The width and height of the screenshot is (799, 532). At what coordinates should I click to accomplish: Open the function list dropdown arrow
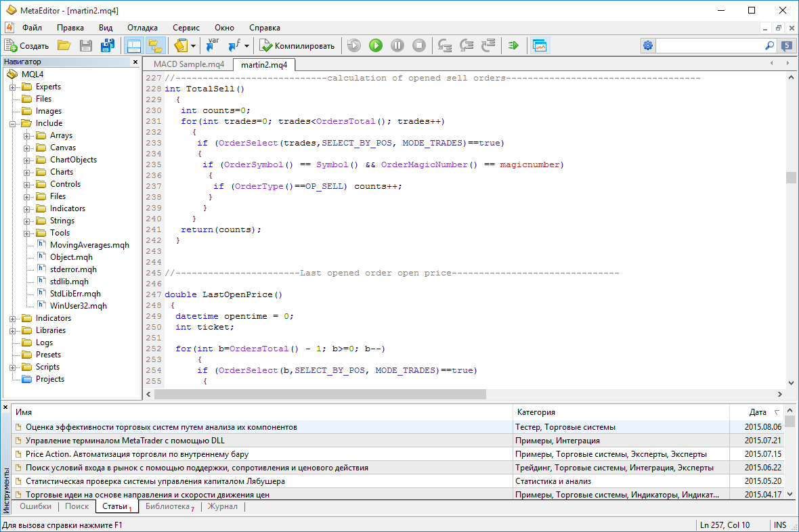[247, 46]
